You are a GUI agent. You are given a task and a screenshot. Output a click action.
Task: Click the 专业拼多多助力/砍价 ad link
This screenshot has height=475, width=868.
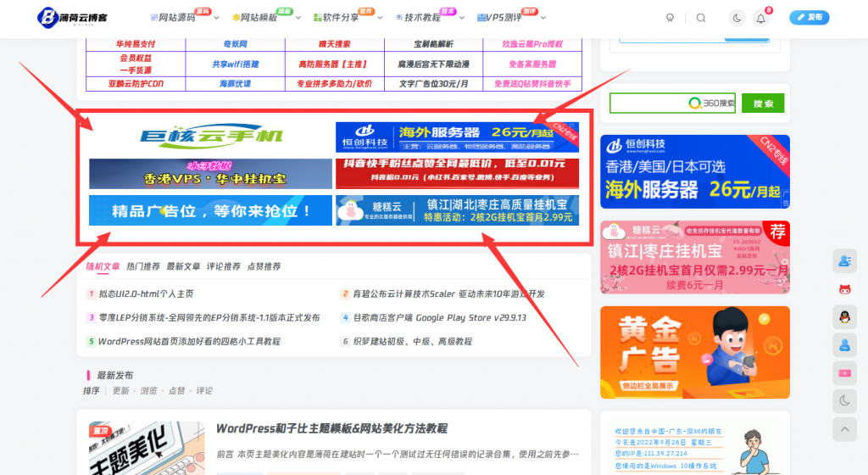pyautogui.click(x=334, y=84)
